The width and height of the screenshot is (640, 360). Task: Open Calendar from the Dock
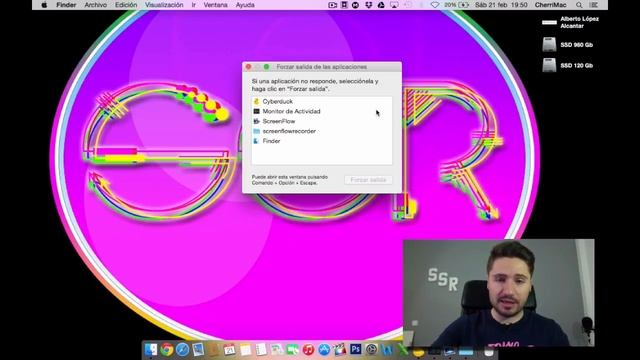pos(229,349)
